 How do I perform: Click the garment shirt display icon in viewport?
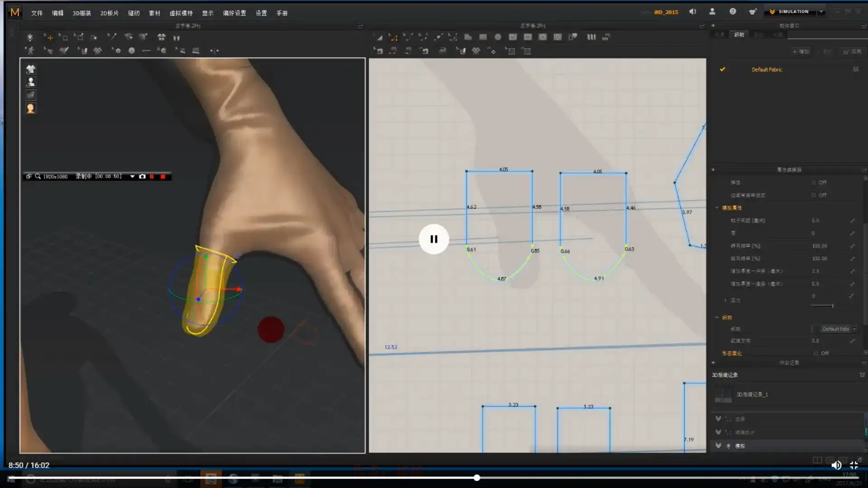30,69
